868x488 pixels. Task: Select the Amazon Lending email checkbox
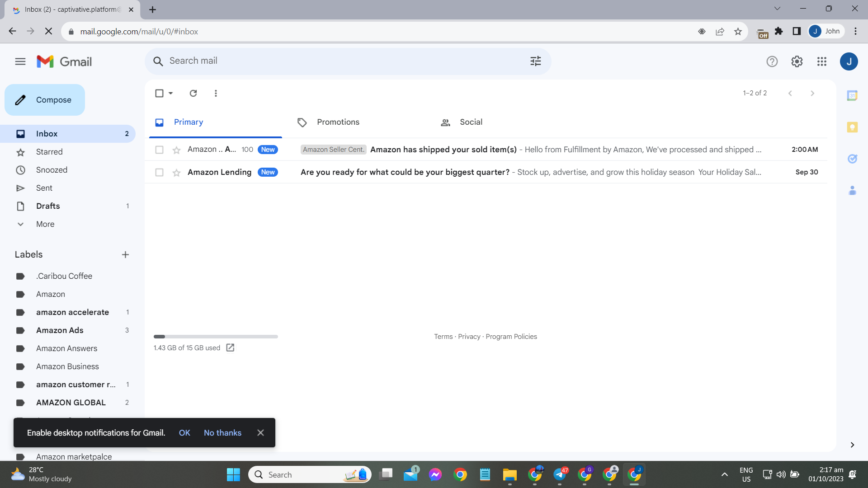click(159, 172)
